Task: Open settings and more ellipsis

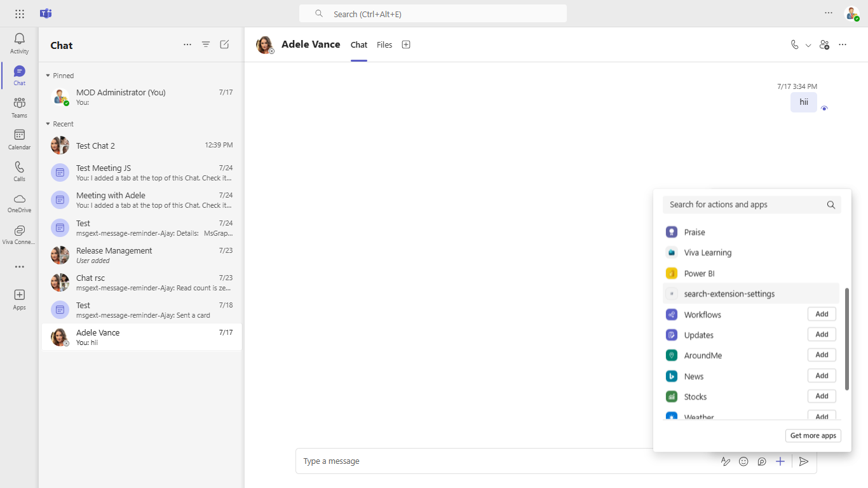Action: pos(829,13)
